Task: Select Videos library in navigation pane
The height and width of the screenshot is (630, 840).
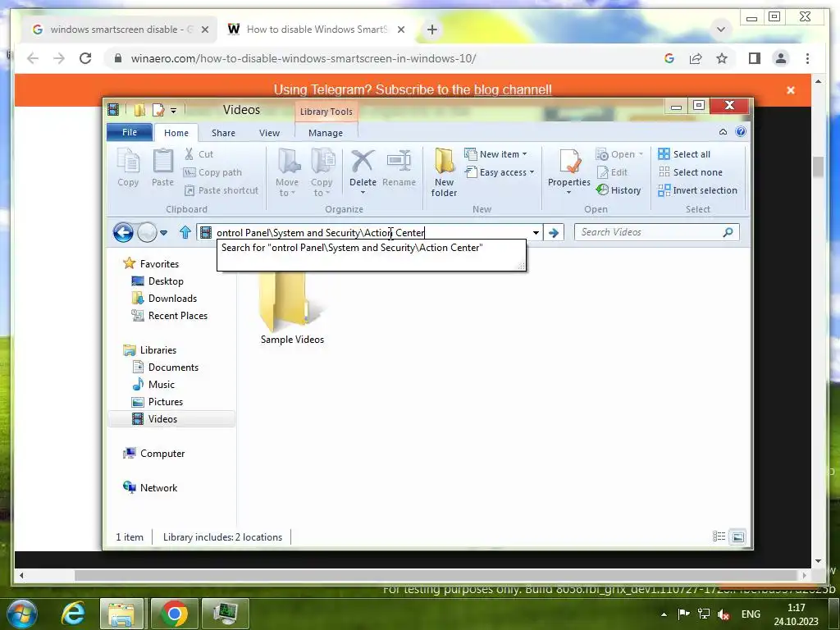Action: 171,419
